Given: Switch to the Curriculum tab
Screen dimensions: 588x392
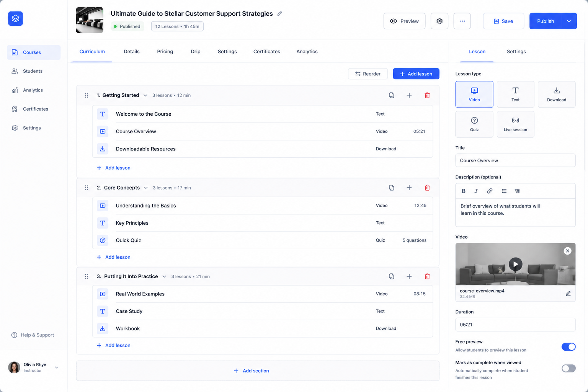Looking at the screenshot, I should [92, 52].
